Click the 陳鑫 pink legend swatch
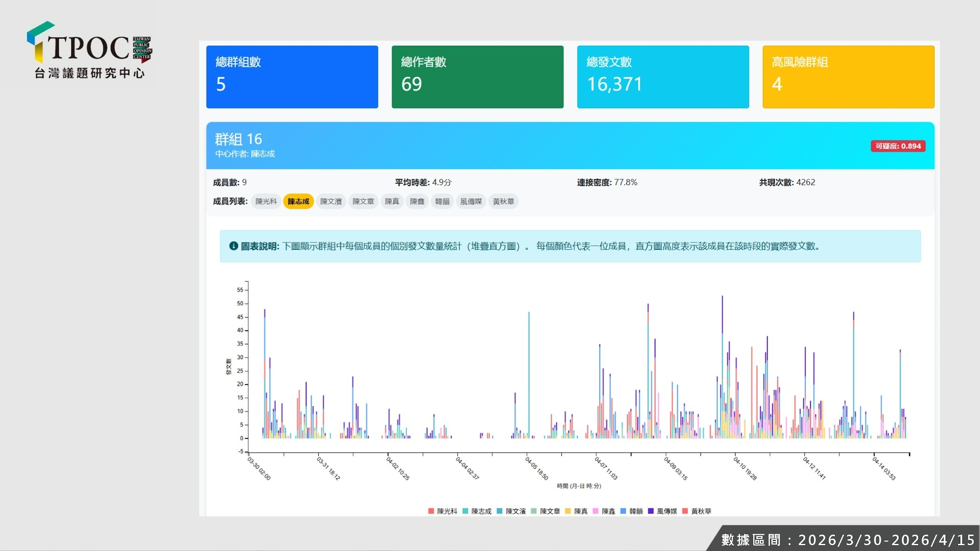Image resolution: width=980 pixels, height=551 pixels. pyautogui.click(x=596, y=511)
